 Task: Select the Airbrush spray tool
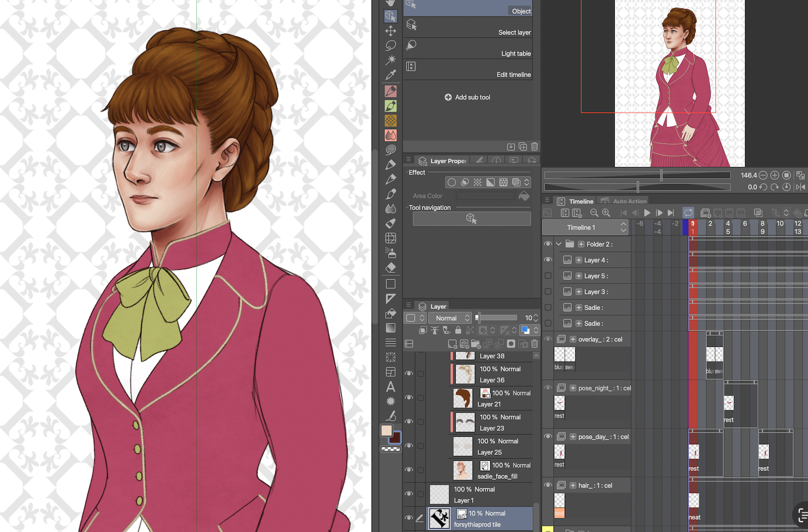391,253
